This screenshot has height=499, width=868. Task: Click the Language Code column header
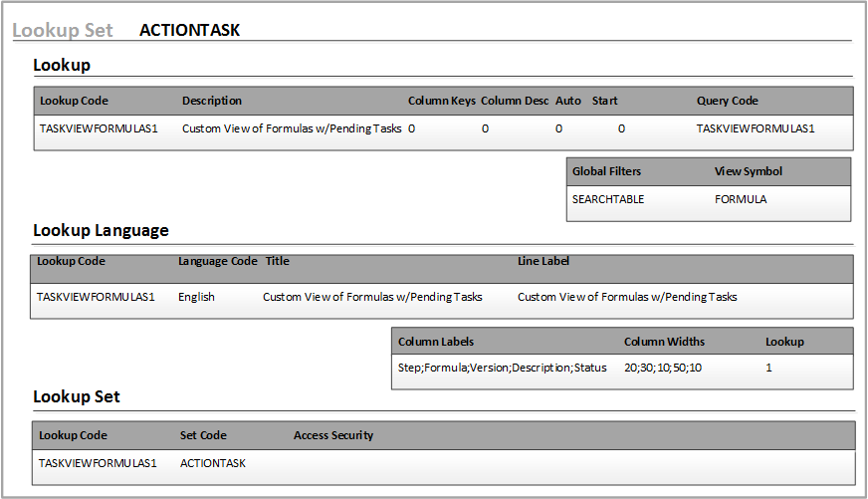pyautogui.click(x=217, y=262)
